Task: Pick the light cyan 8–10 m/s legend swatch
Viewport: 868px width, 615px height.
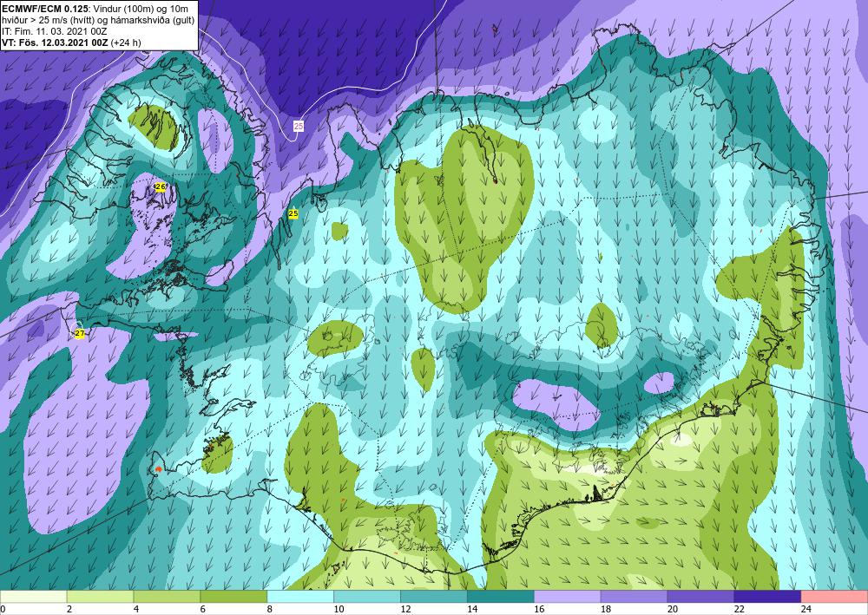Action: tap(300, 597)
